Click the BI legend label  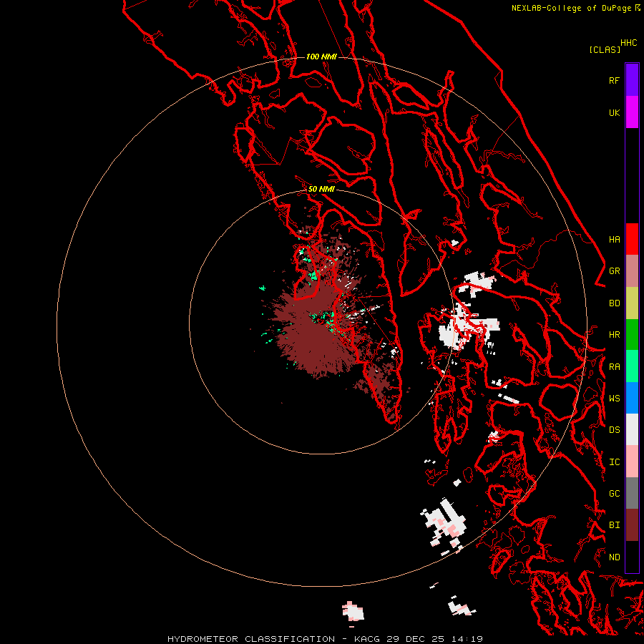(x=614, y=525)
